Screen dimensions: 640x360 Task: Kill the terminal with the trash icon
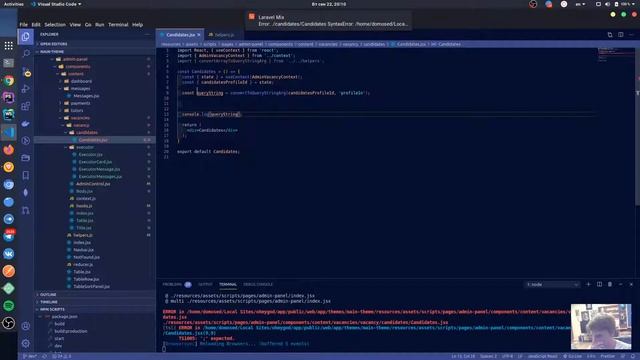[x=610, y=284]
